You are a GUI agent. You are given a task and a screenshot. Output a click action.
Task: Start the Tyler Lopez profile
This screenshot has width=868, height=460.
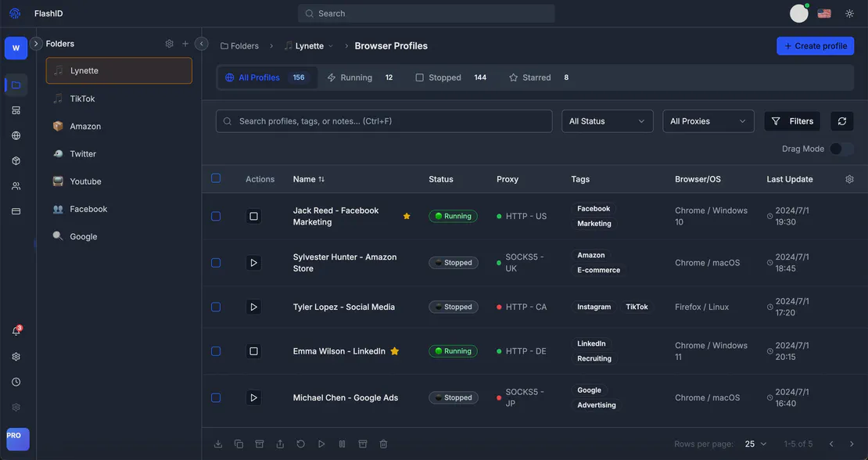click(x=253, y=307)
